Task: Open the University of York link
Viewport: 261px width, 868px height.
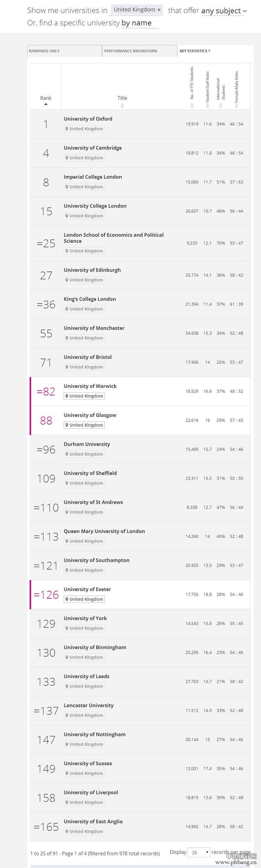Action: click(x=85, y=618)
